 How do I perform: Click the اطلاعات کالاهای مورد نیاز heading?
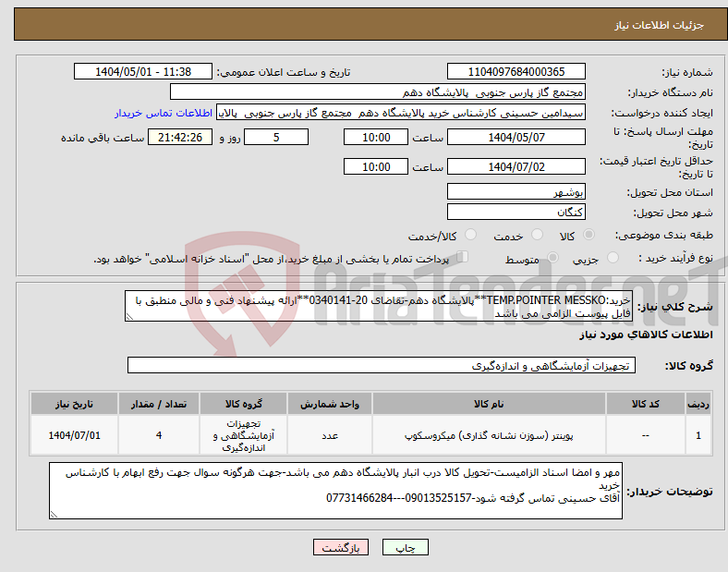(x=646, y=335)
